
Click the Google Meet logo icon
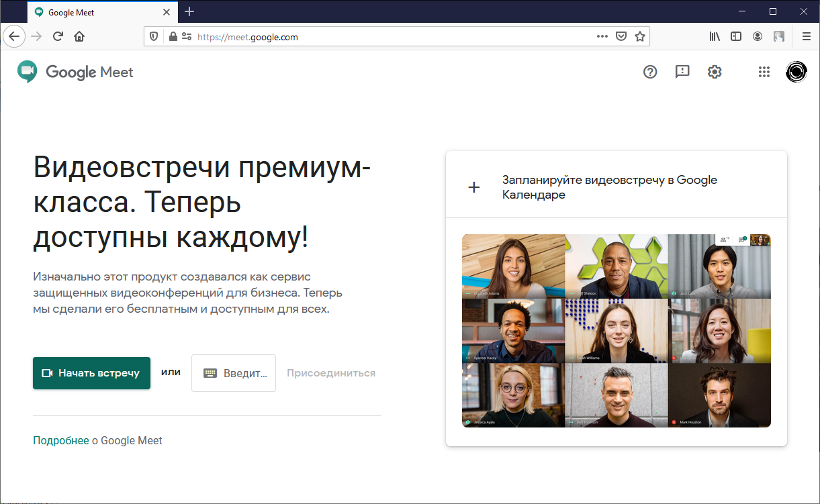tap(27, 71)
